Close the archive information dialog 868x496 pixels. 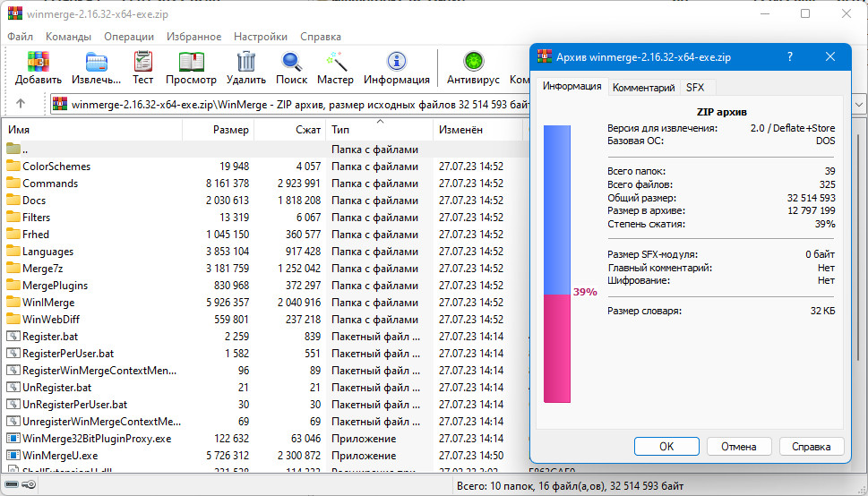829,56
